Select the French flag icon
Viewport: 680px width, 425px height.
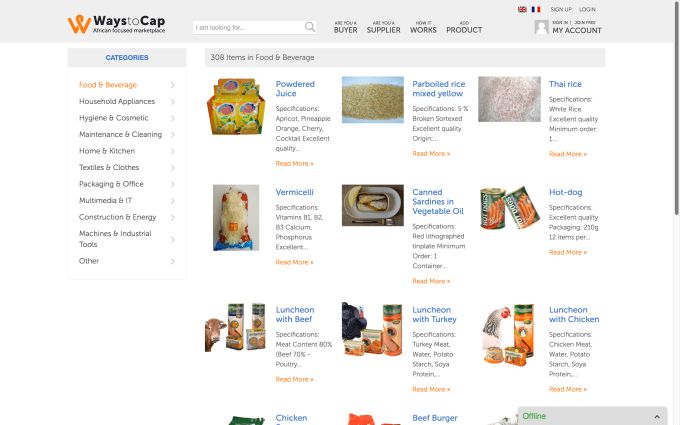536,9
